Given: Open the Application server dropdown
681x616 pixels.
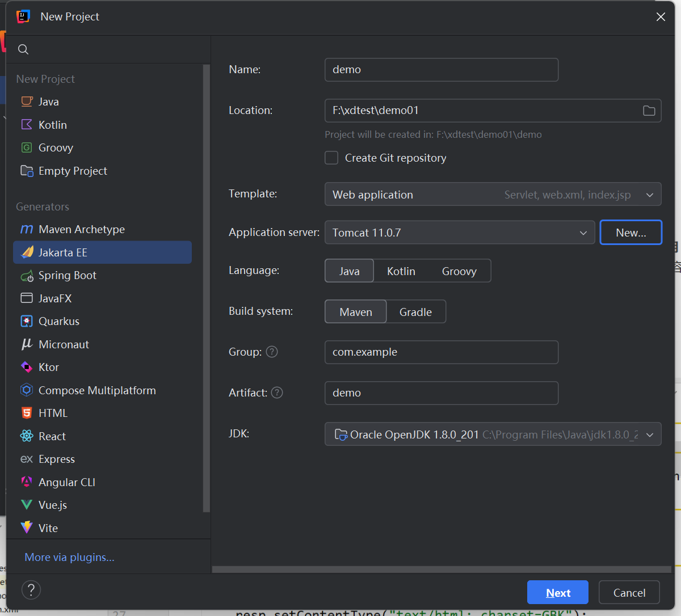Looking at the screenshot, I should 460,233.
